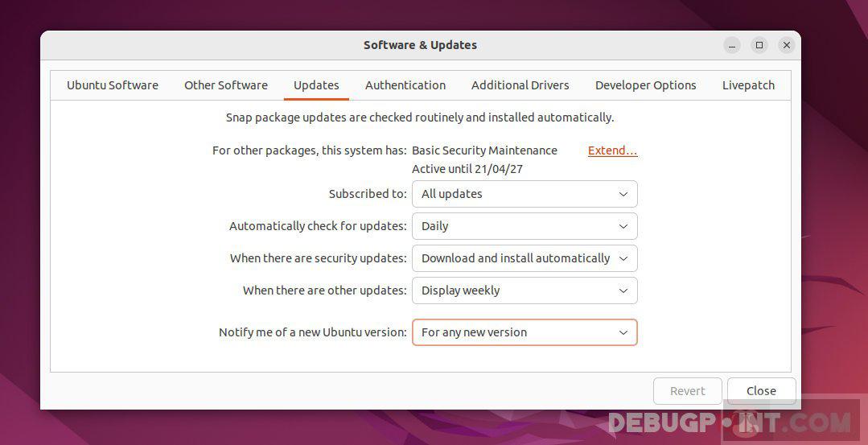The image size is (868, 445).
Task: Expand Automatically check for updates dropdown
Action: click(x=525, y=226)
